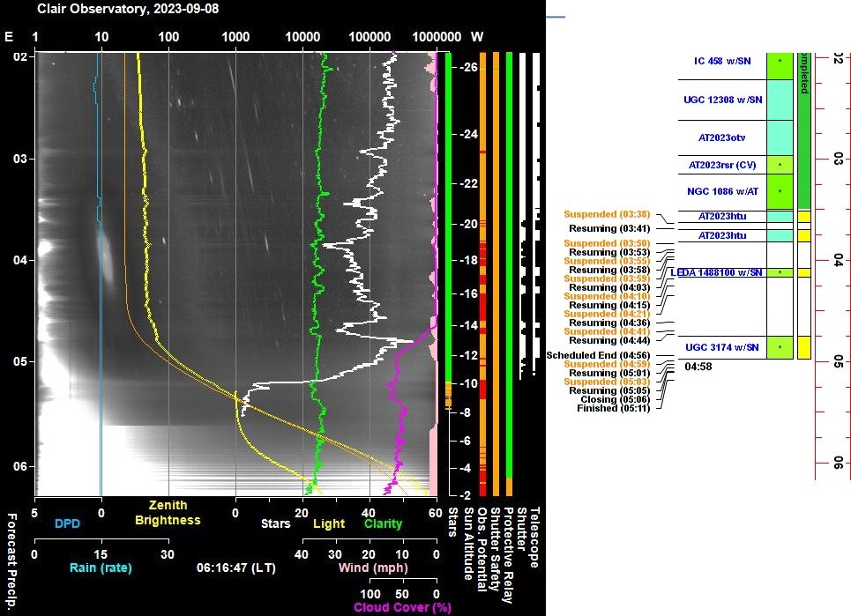This screenshot has height=616, width=851.
Task: Select the UGC 12308 w/SN target label
Action: 722,100
